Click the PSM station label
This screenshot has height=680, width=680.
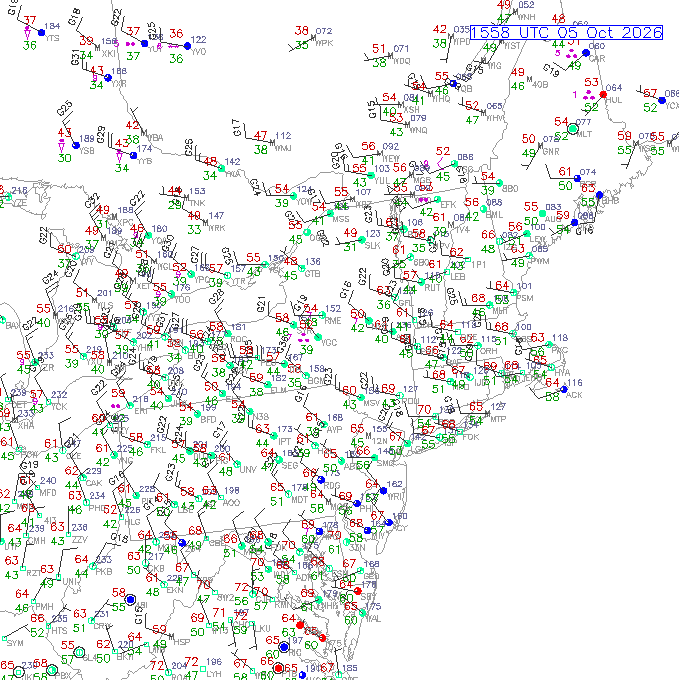pos(524,298)
